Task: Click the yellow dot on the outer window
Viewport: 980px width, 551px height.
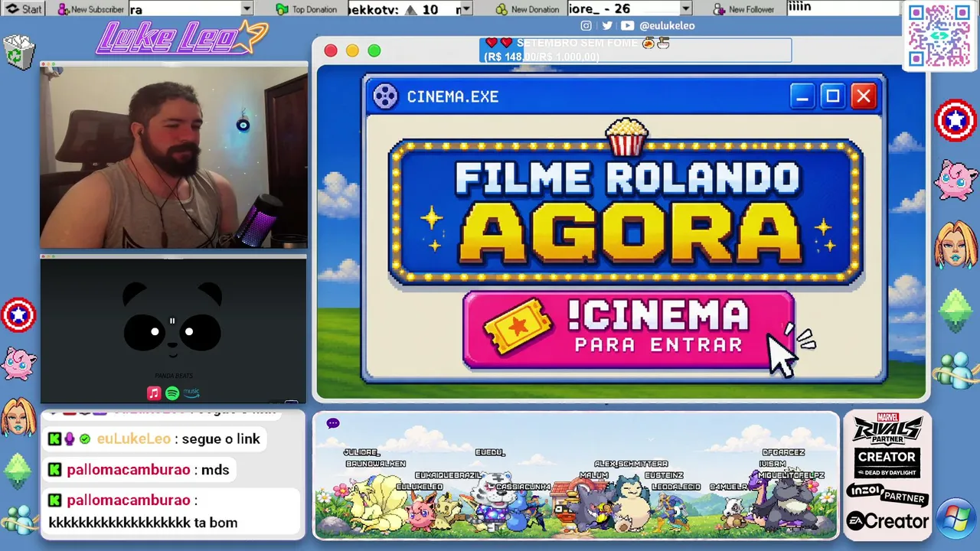Action: tap(352, 51)
